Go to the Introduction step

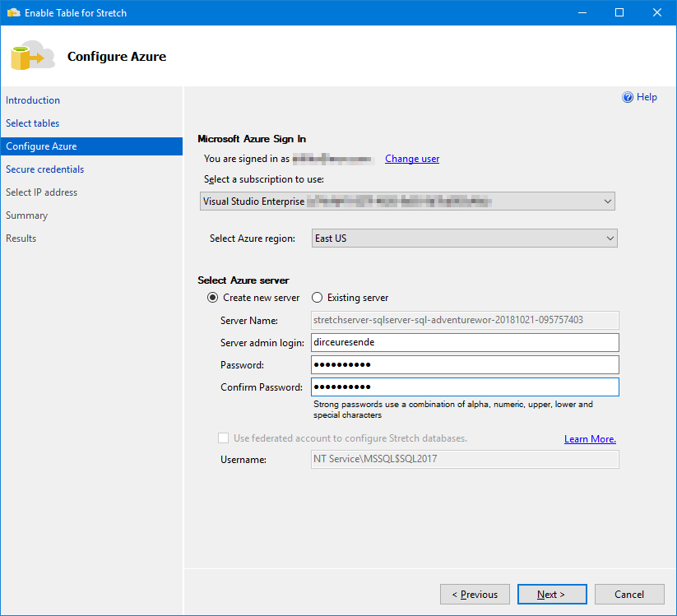point(33,100)
